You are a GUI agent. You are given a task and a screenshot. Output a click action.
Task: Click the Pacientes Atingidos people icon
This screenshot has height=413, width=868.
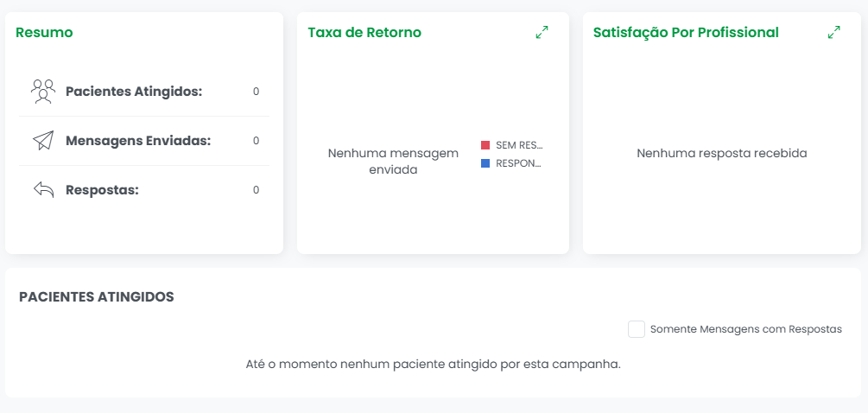coord(43,92)
